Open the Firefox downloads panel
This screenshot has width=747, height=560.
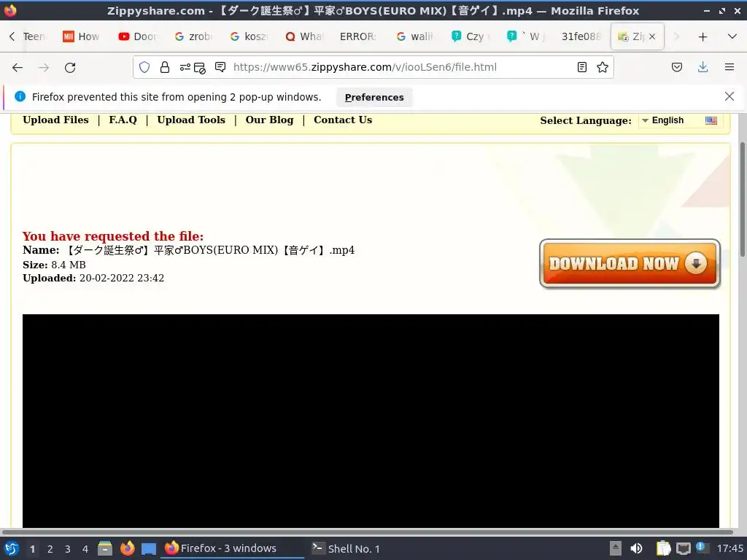[x=703, y=67]
